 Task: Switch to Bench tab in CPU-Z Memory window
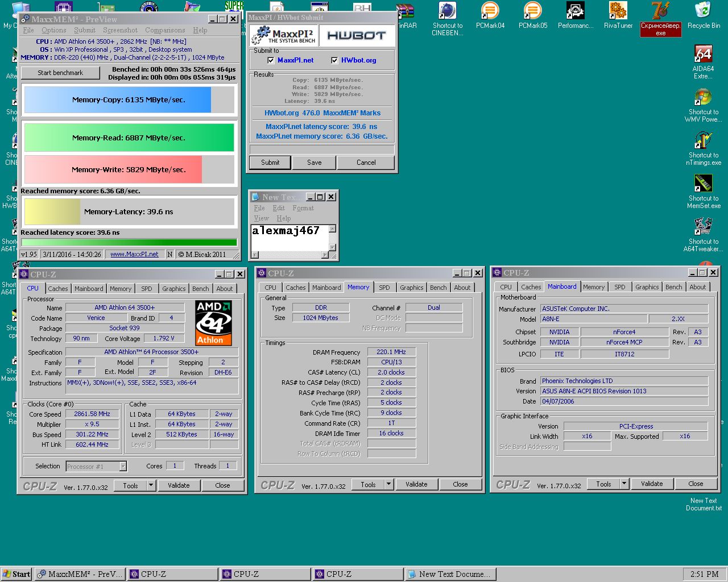click(x=438, y=288)
